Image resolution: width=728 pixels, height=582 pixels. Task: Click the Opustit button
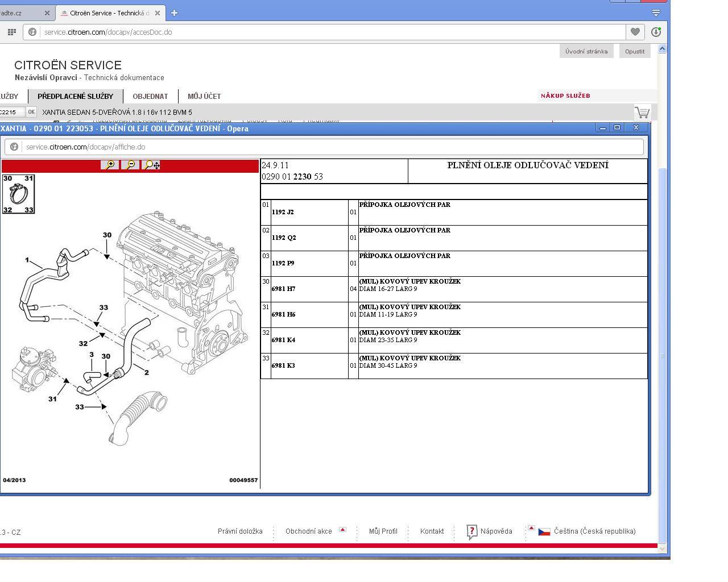click(635, 51)
